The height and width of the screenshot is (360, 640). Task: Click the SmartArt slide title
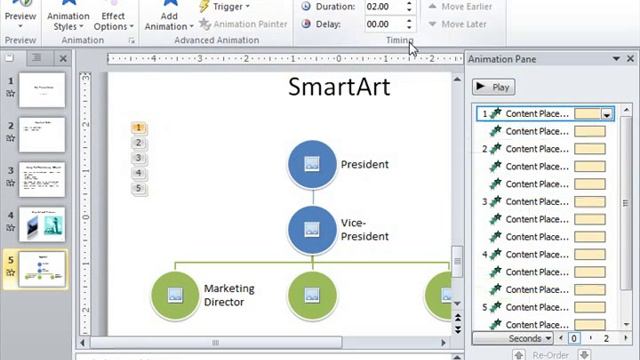click(x=339, y=87)
